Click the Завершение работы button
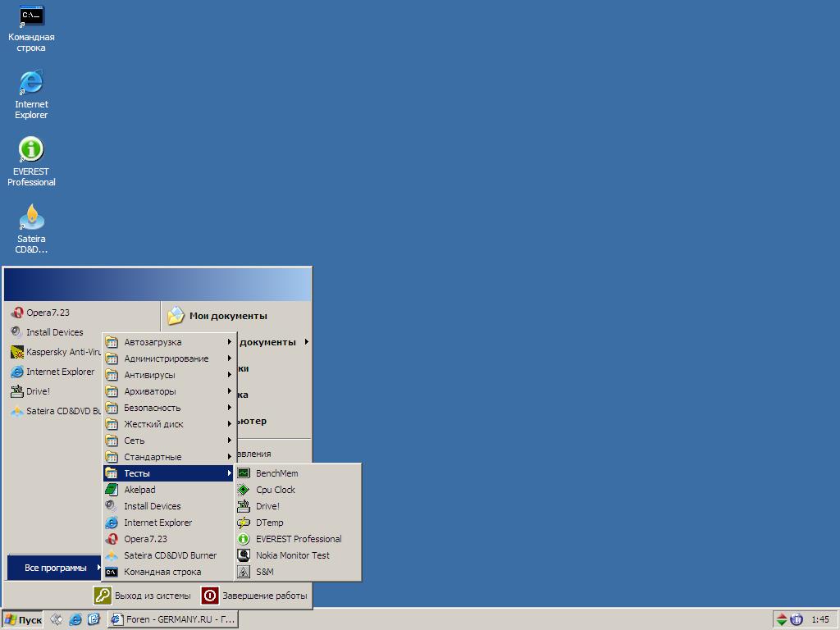Viewport: 840px width, 630px height. 254,596
